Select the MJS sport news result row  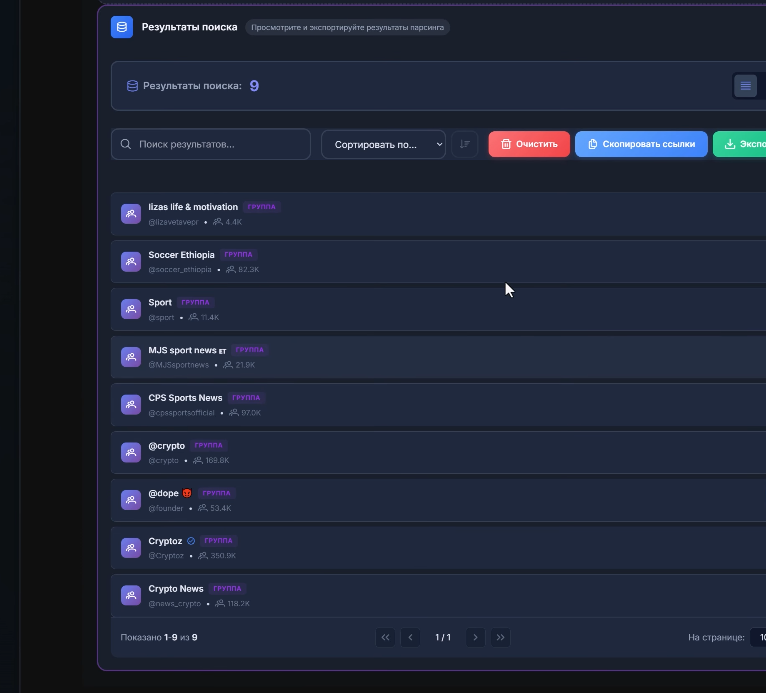coord(438,357)
